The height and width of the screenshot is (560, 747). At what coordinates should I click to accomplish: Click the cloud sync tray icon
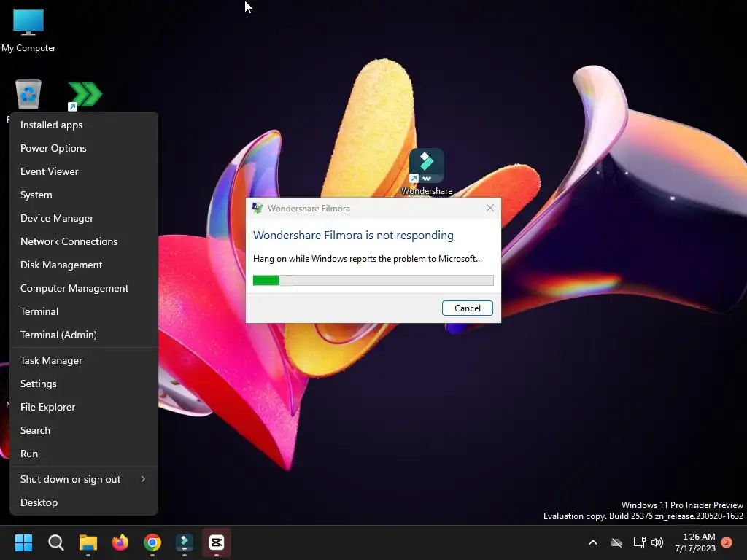(616, 542)
